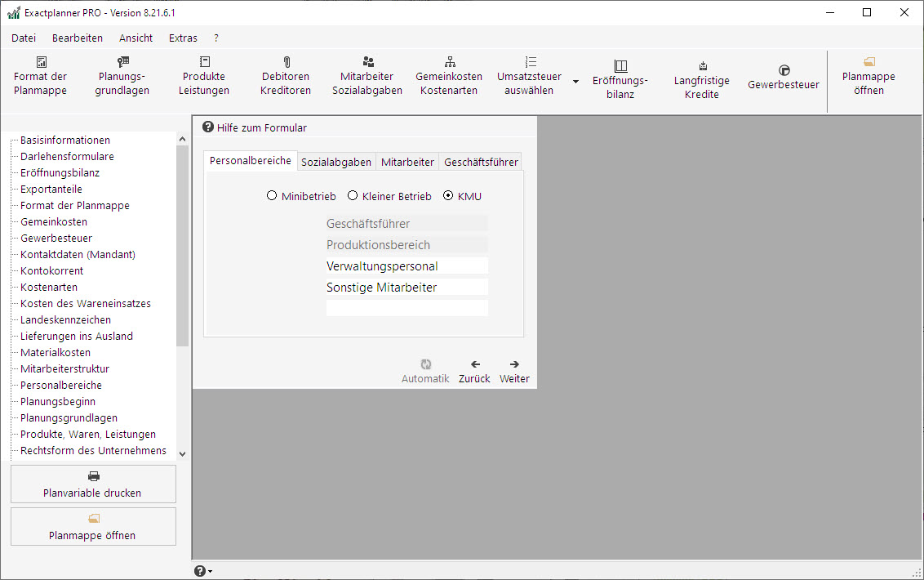Open Gewerbesteuer toolbar icon
The width and height of the screenshot is (924, 580).
pos(784,70)
